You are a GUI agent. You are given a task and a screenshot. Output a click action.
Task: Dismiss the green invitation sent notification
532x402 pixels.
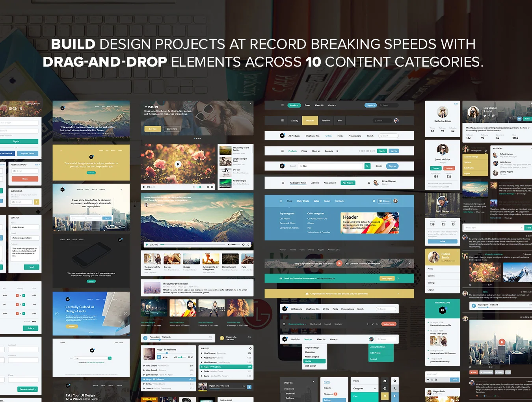tap(398, 278)
